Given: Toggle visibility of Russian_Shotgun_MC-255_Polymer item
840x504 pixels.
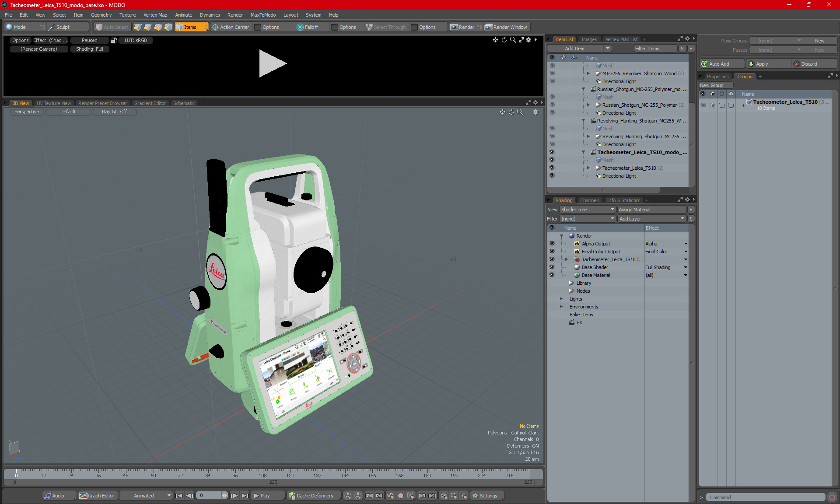Looking at the screenshot, I should coord(552,105).
